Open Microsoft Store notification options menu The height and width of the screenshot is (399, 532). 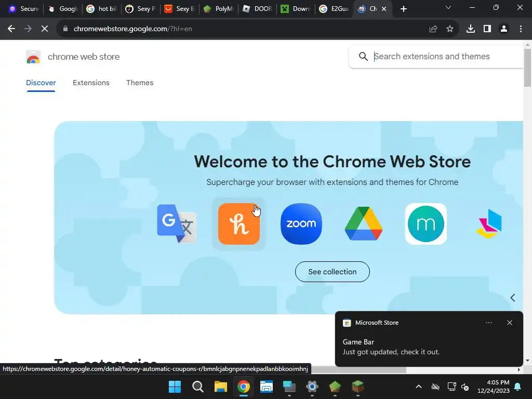pos(489,323)
